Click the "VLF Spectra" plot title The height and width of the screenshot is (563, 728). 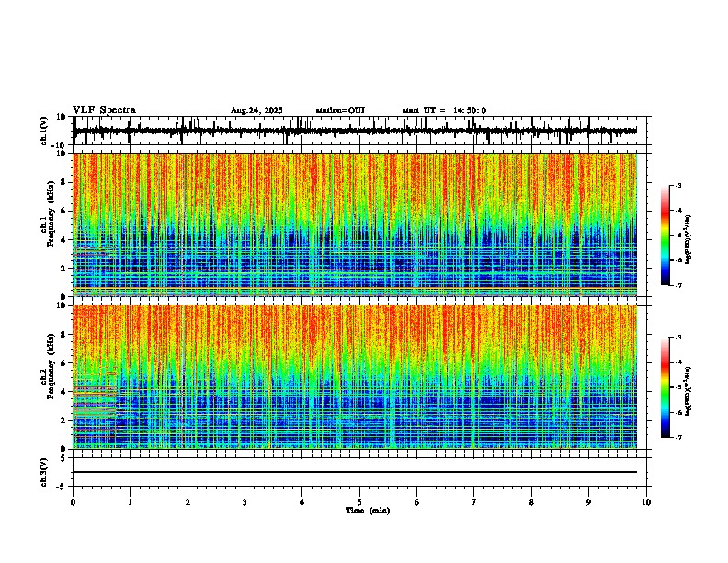tap(104, 110)
